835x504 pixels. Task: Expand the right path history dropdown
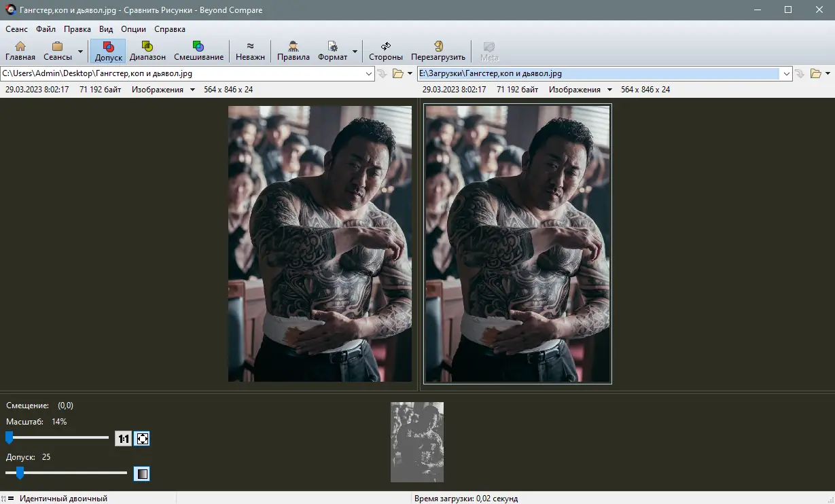(x=787, y=73)
